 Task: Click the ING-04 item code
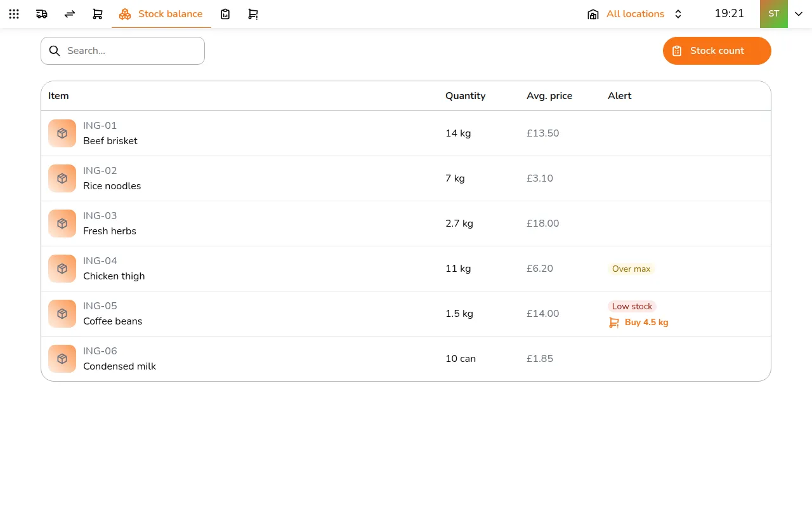[100, 261]
